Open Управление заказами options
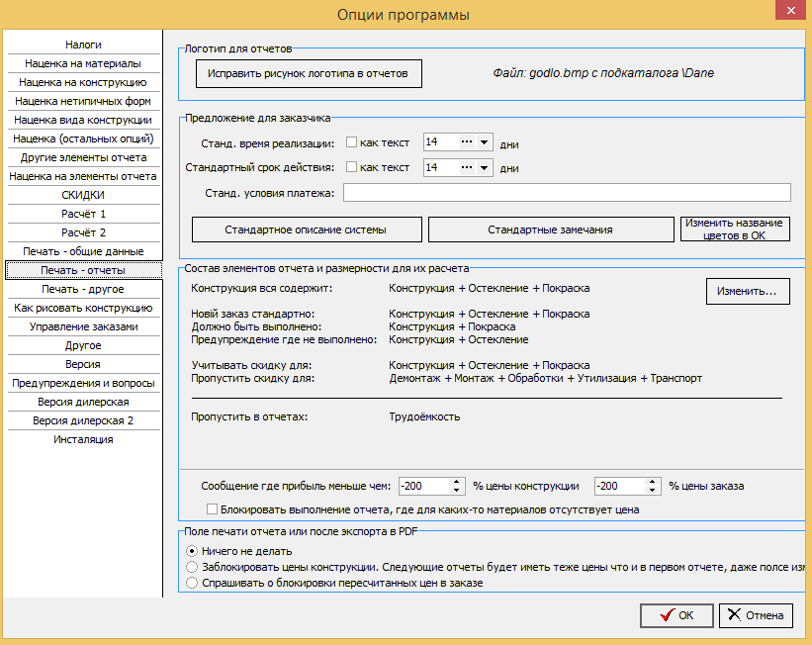The width and height of the screenshot is (812, 645). 83,326
